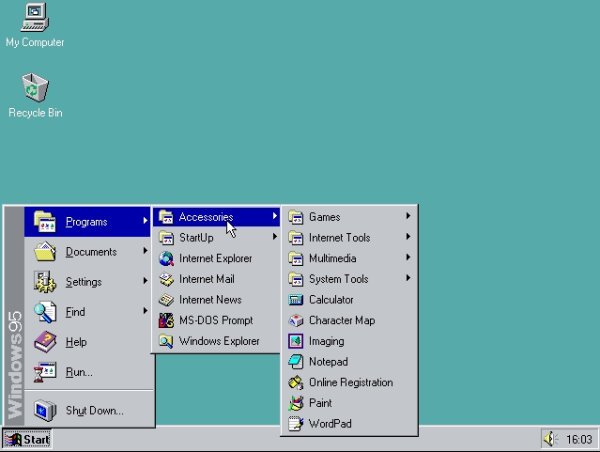Launch WordPad from its label
600x452 pixels.
click(330, 424)
